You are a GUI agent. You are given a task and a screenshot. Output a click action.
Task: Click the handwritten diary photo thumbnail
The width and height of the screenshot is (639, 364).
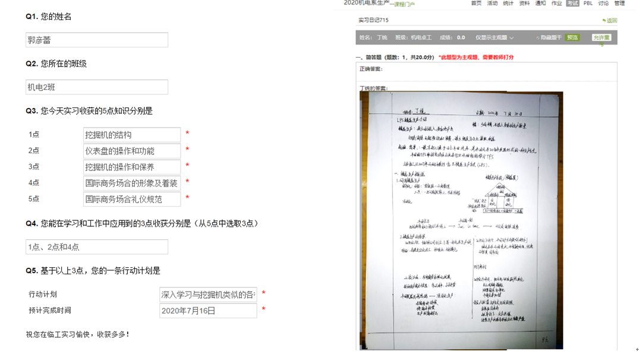461,220
